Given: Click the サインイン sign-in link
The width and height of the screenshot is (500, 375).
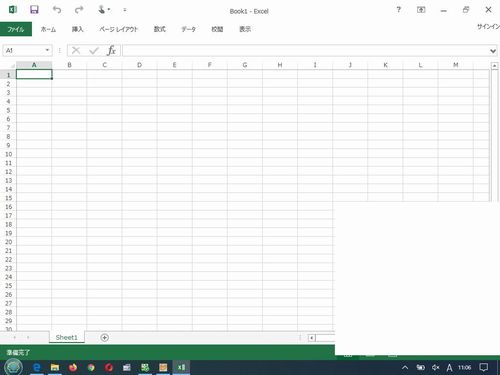Looking at the screenshot, I should [488, 27].
